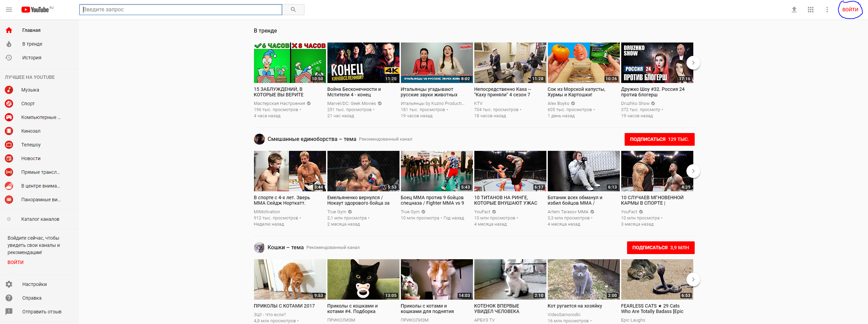The width and height of the screenshot is (868, 324).
Task: Click the sign-in button at top right
Action: pos(850,10)
